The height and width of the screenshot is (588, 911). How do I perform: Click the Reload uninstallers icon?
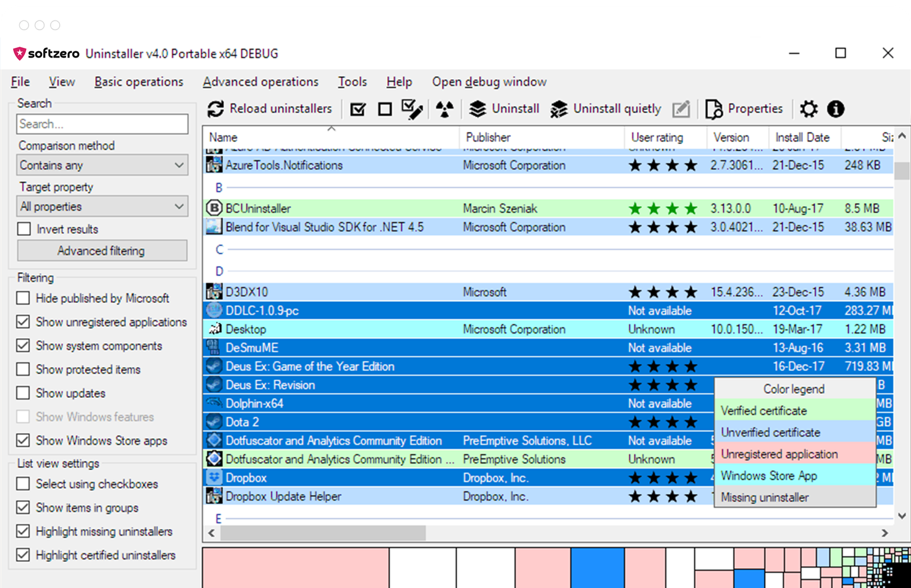(x=215, y=109)
